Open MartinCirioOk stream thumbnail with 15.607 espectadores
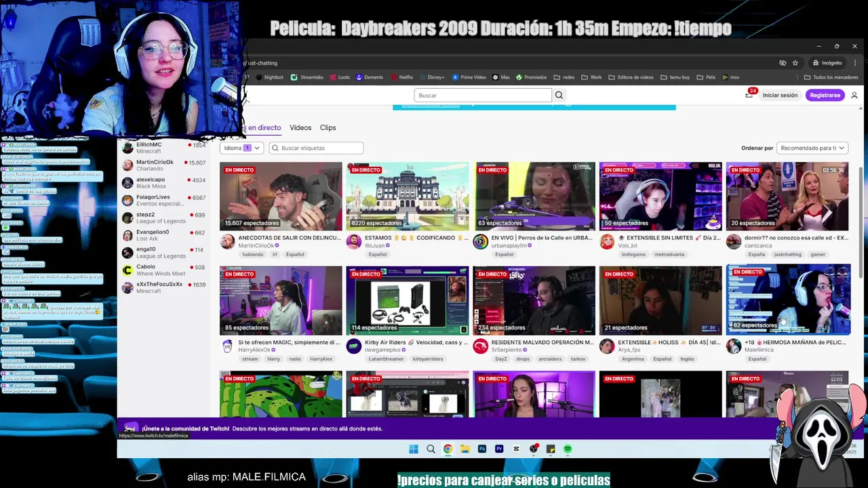 point(281,197)
